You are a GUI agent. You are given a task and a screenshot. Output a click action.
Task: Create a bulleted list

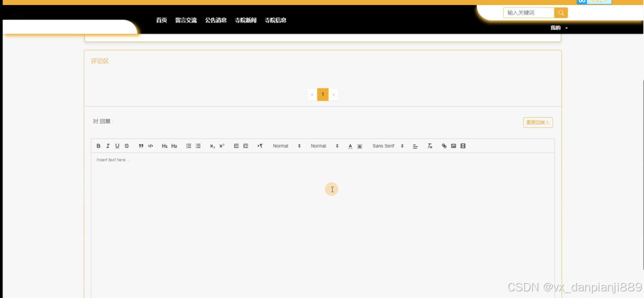click(x=198, y=146)
